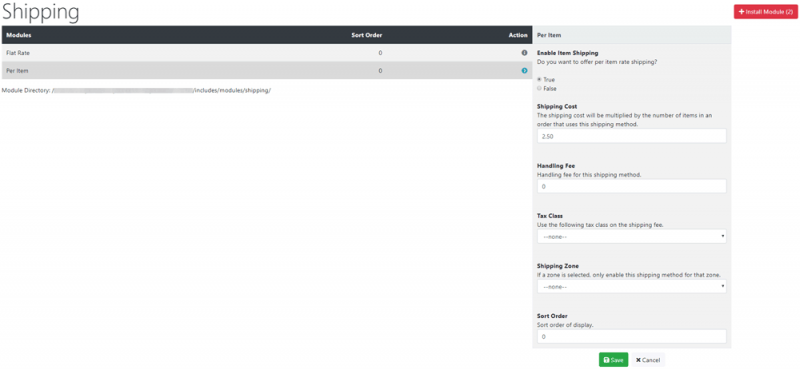This screenshot has width=800, height=370.
Task: Select the True radio button
Action: tap(539, 80)
